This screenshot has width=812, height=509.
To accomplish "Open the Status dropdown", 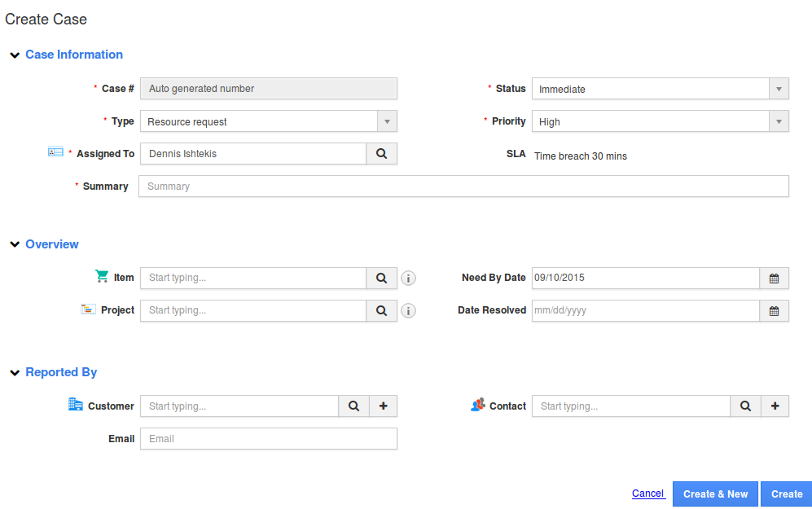I will click(x=779, y=89).
